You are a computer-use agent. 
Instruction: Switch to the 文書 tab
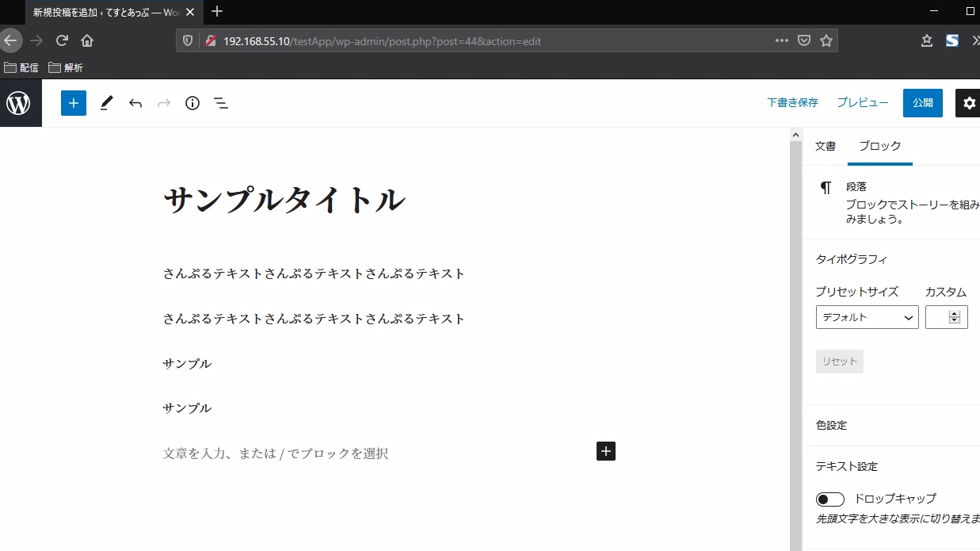[x=826, y=146]
